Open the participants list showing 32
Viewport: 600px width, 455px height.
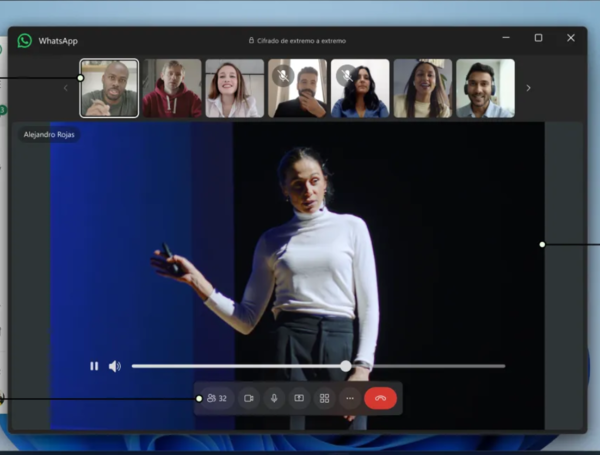pos(216,398)
